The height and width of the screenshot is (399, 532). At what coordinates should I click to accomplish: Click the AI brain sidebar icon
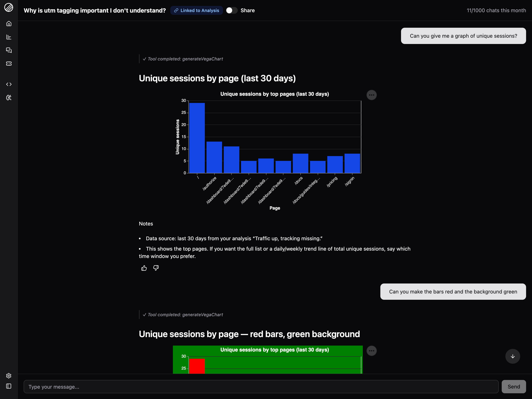[9, 97]
